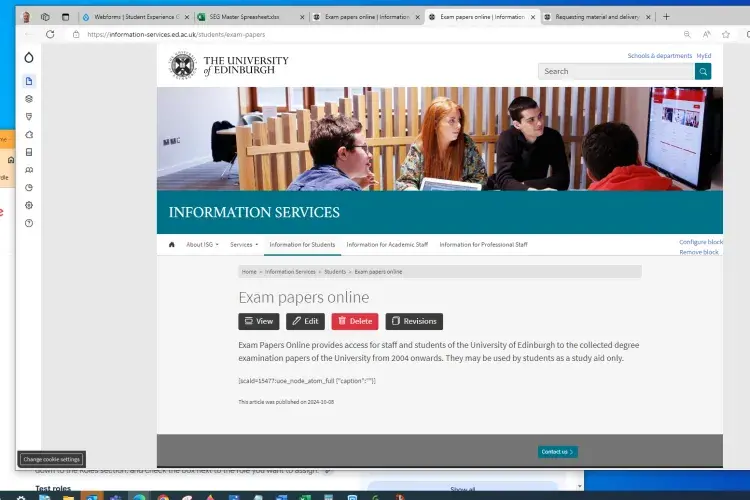
Task: Expand the About ISG dropdown menu
Action: point(201,244)
